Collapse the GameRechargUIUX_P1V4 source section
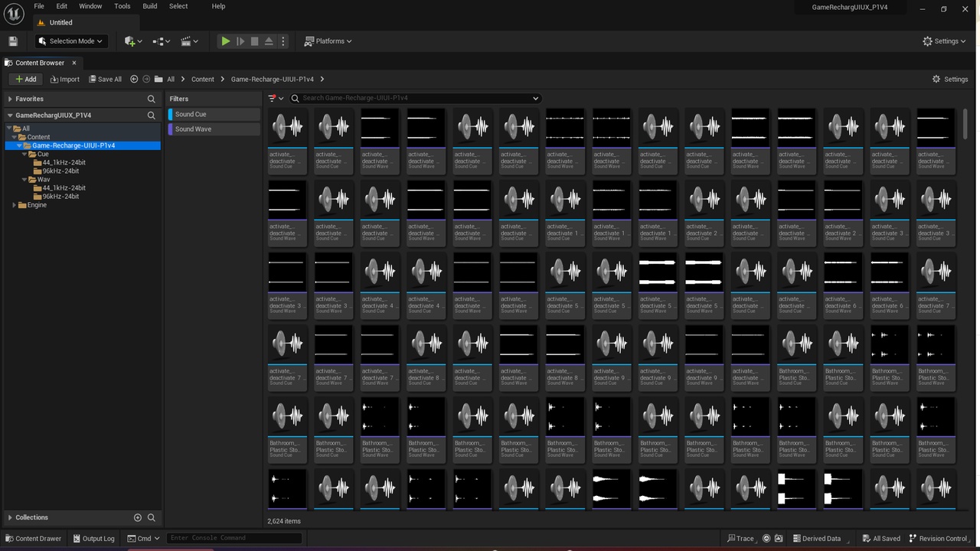Screen dimensions: 980x551 coord(9,116)
